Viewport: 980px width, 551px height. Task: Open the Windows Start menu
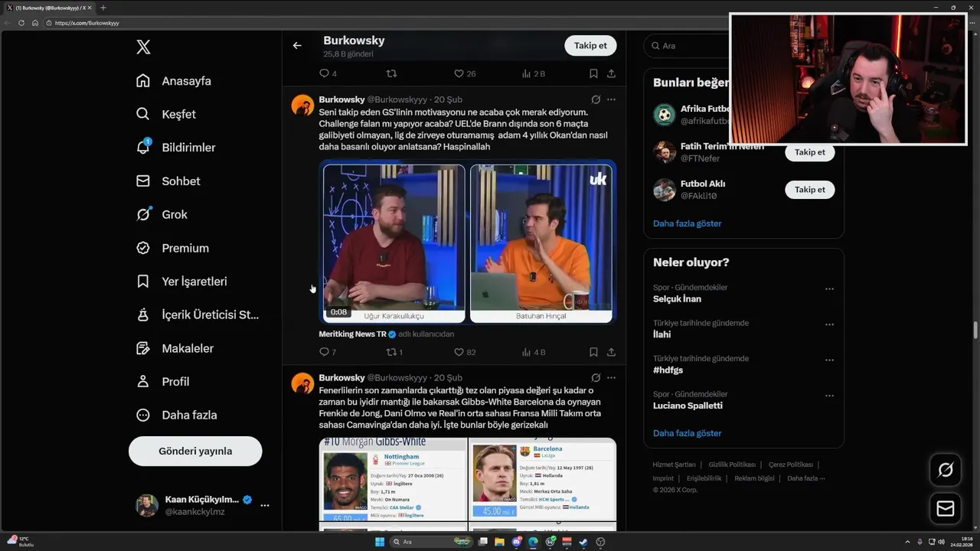pyautogui.click(x=379, y=542)
